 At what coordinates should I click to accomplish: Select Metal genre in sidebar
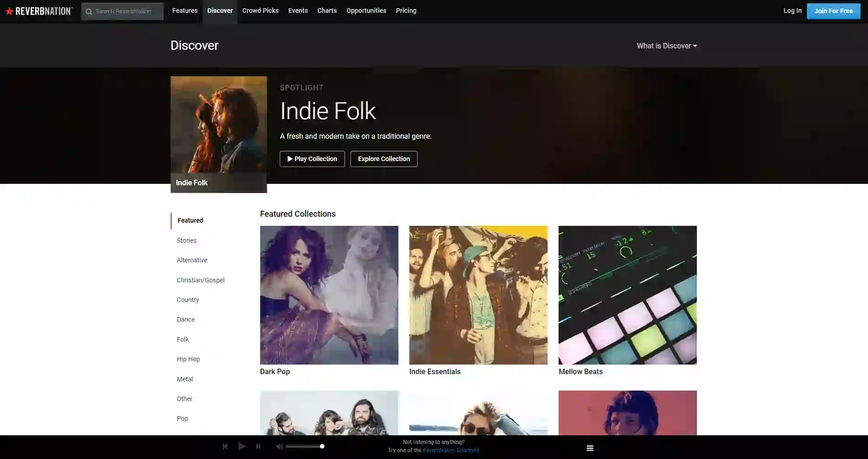point(185,379)
